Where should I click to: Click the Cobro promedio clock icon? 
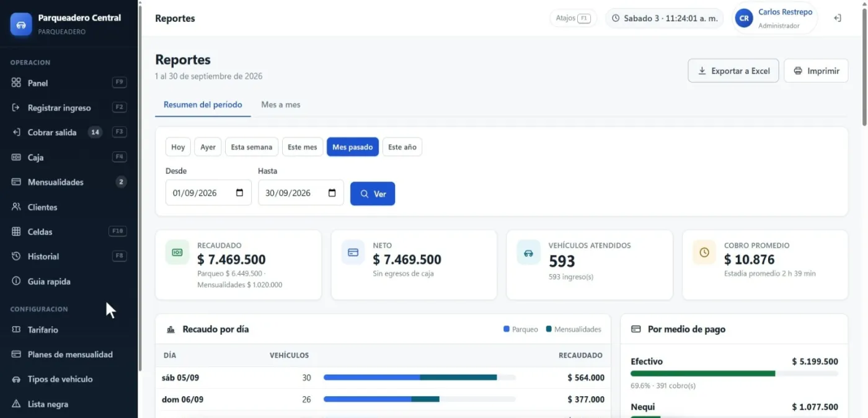tap(704, 252)
